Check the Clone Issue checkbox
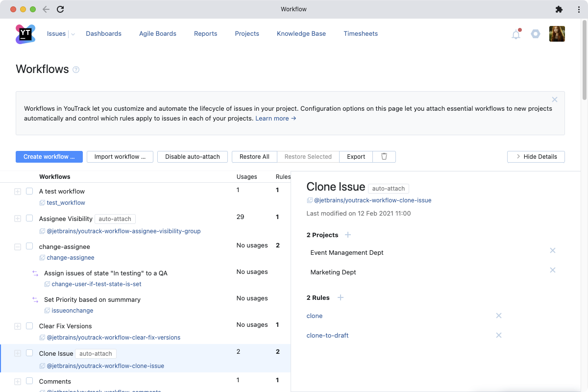The width and height of the screenshot is (588, 392). [x=29, y=353]
